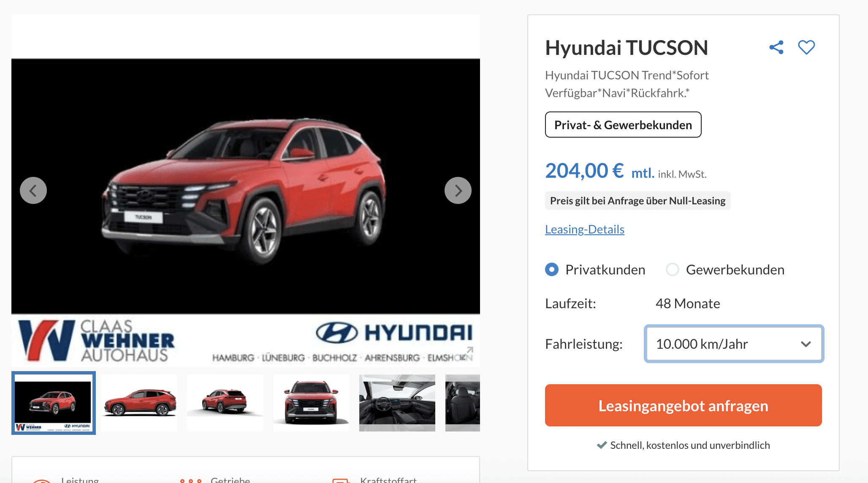Open the Fahrleistung km/Jahr dropdown
Image resolution: width=868 pixels, height=483 pixels.
pyautogui.click(x=734, y=344)
